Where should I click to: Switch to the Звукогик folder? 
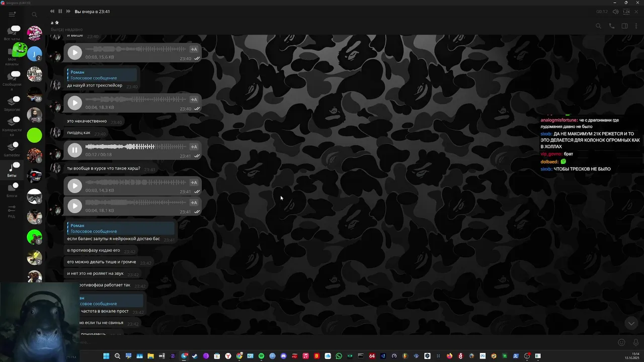coord(12,104)
